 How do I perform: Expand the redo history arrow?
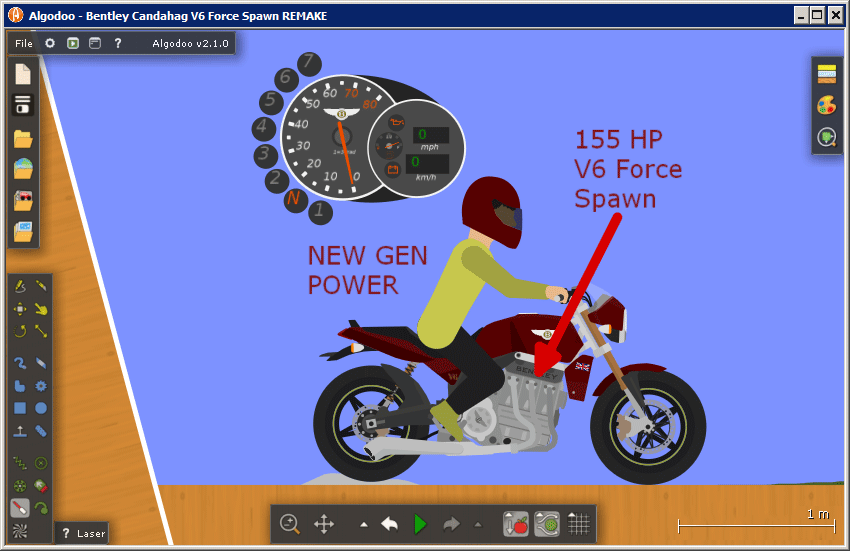click(478, 525)
